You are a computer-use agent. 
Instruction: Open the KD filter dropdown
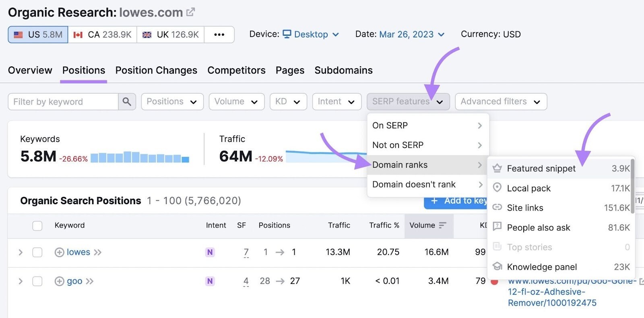pos(288,102)
